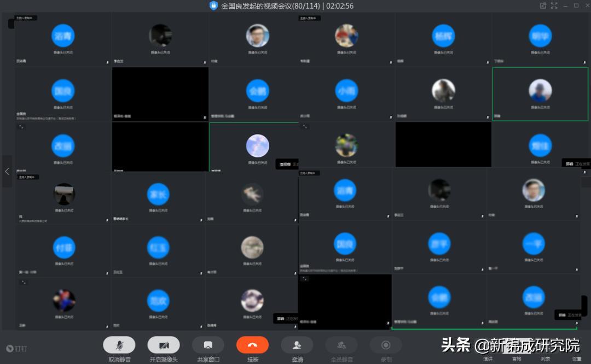Click the 全员静音 mute-all button
Screen dimensions: 591x364
[x=341, y=345]
